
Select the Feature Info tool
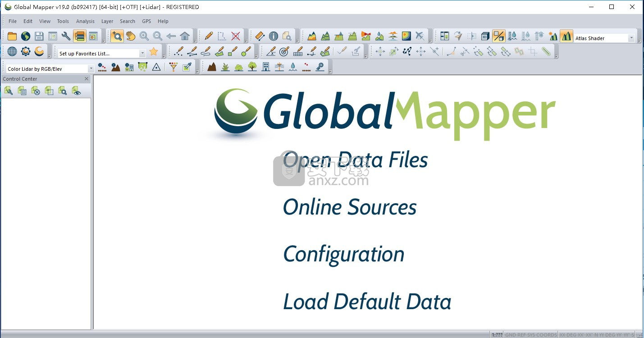[x=274, y=37]
